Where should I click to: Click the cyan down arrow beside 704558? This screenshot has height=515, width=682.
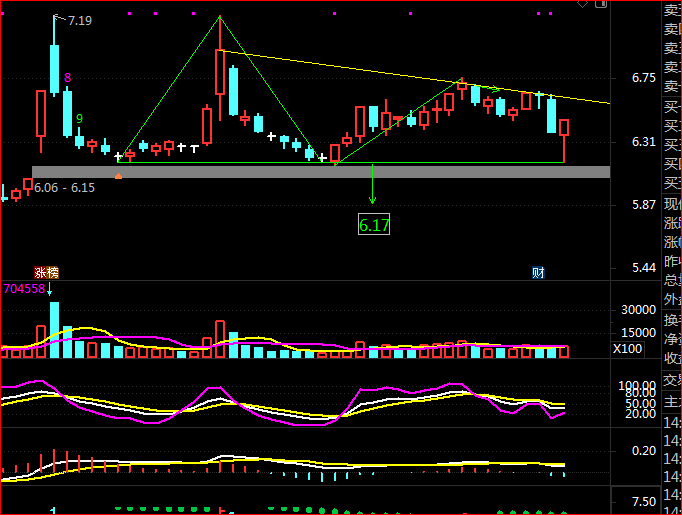50,289
